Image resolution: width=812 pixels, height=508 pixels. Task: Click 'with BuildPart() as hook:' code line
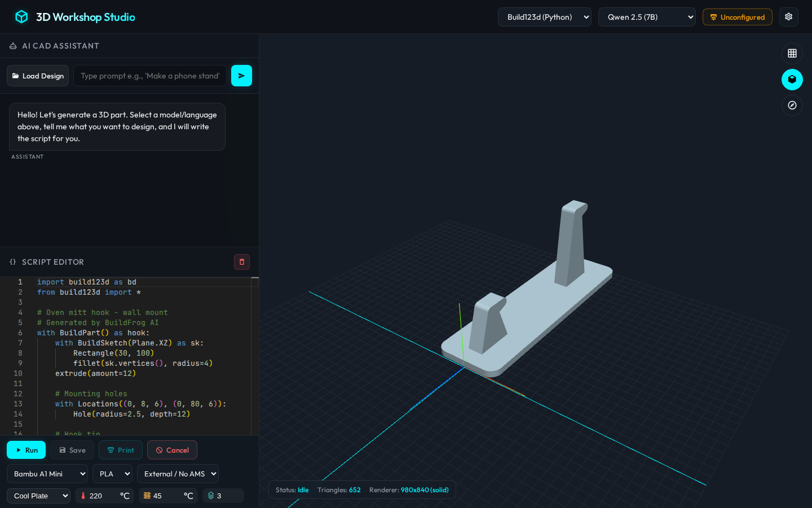pos(94,332)
